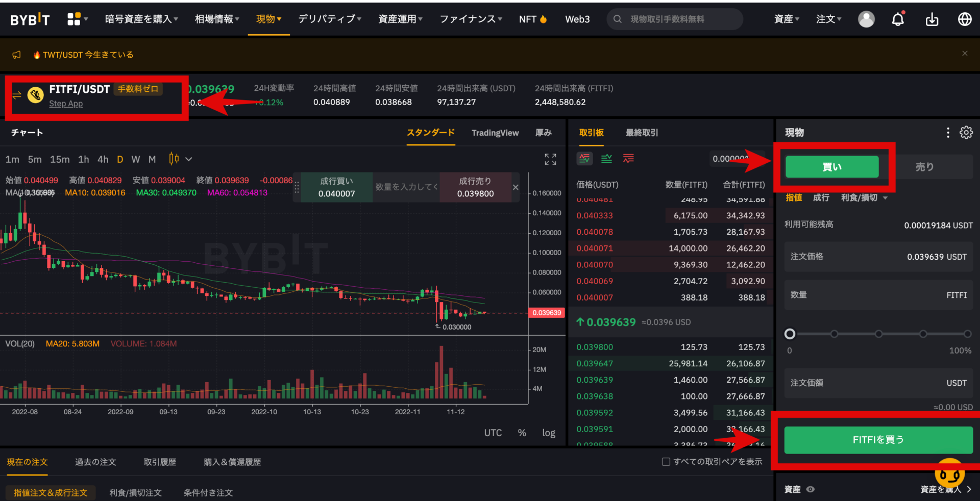
Task: Open the notifications bell
Action: pyautogui.click(x=898, y=19)
